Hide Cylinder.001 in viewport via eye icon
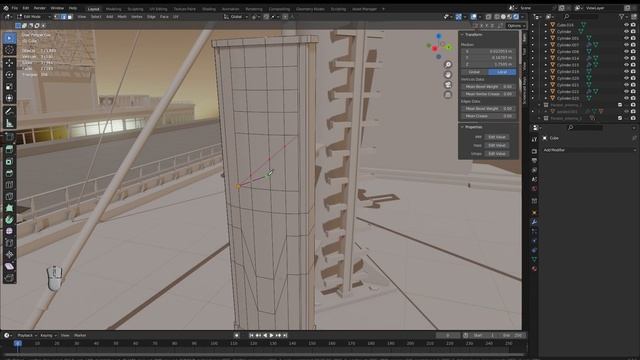This screenshot has height=360, width=640. 626,38
